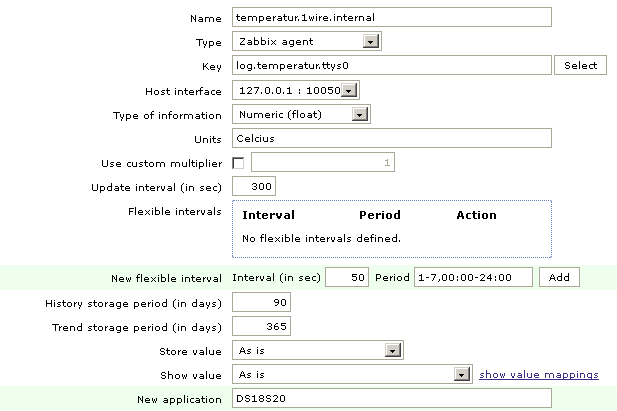Viewport: 617px width, 411px height.
Task: Open the Type of information dropdown
Action: tap(301, 115)
